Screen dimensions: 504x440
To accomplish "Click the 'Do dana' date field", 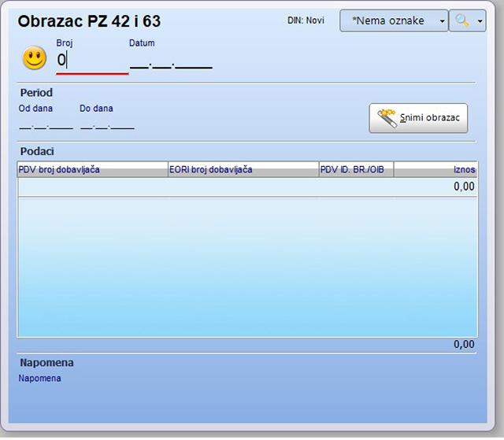I will 107,124.
